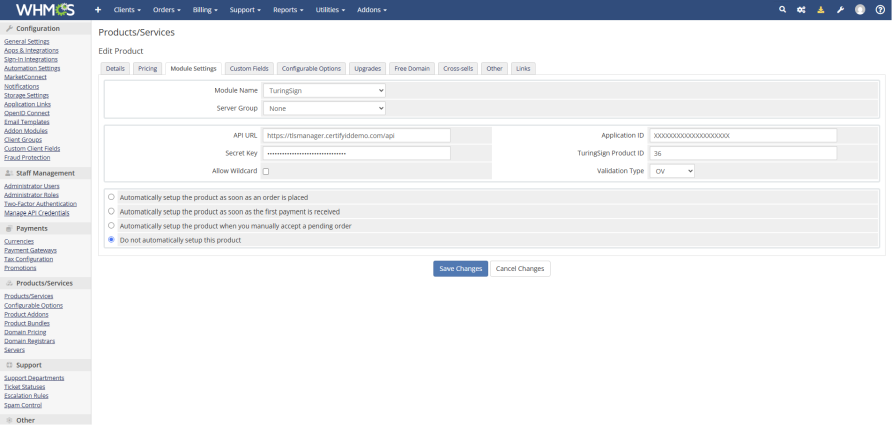
Task: Click the TuringSign Product ID field
Action: coord(743,153)
